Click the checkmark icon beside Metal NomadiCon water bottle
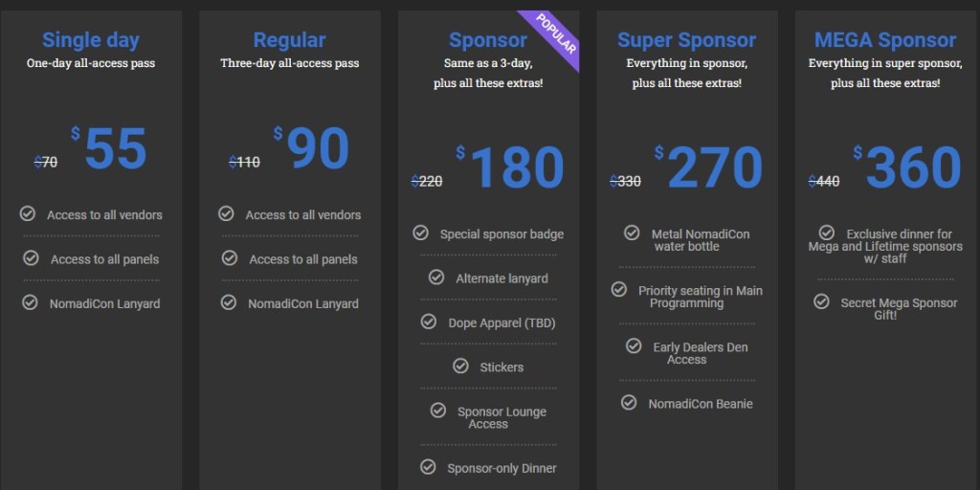The width and height of the screenshot is (980, 490). (632, 233)
